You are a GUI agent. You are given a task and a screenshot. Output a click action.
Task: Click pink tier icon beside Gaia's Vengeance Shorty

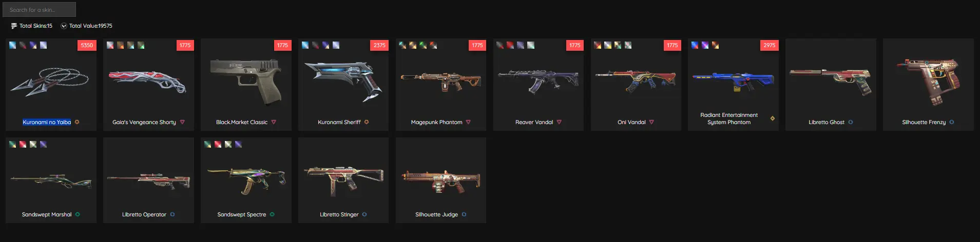click(182, 122)
